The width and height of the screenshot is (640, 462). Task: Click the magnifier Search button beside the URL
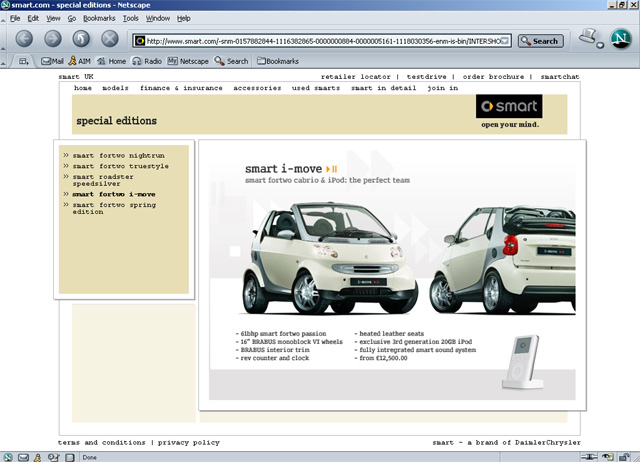tap(540, 41)
